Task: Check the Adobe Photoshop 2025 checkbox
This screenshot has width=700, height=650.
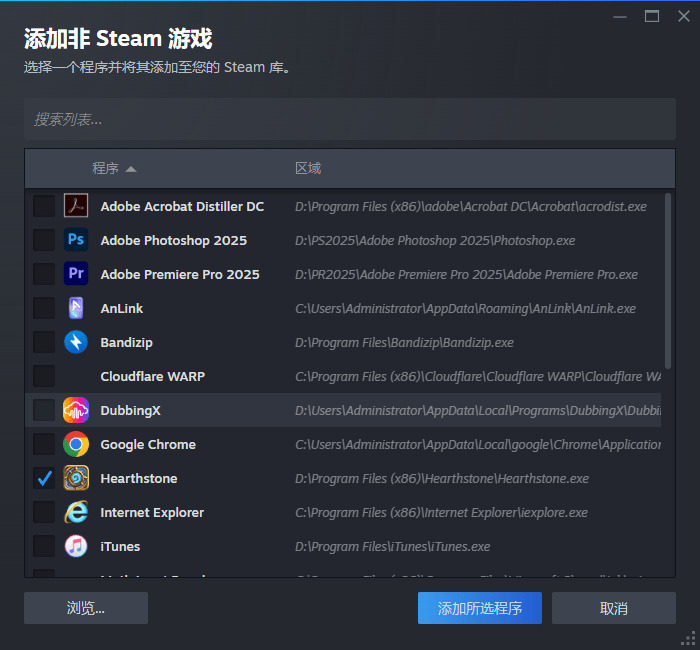Action: coord(44,240)
